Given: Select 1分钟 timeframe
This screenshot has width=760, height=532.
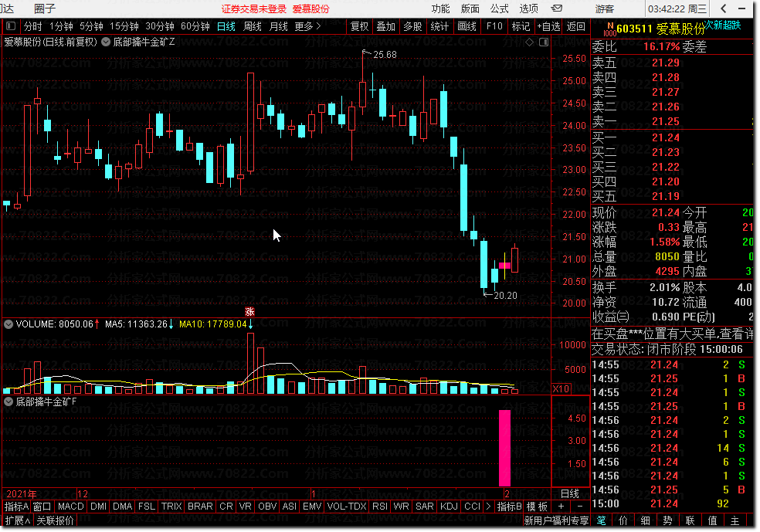Looking at the screenshot, I should 61,26.
